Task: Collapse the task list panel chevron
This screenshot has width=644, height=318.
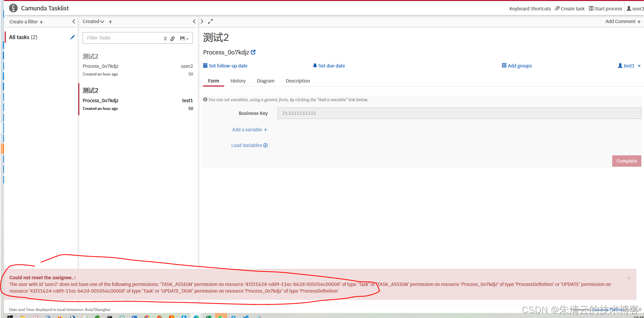Action: point(194,21)
